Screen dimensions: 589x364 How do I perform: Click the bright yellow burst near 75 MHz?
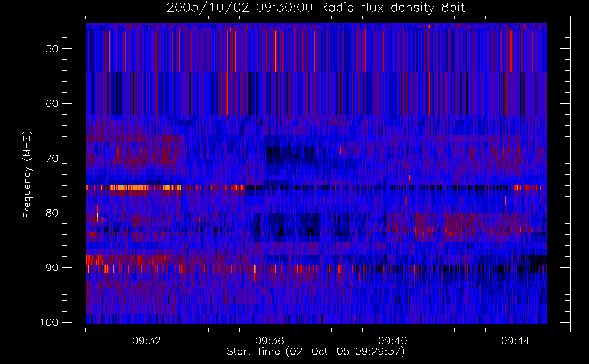click(130, 187)
